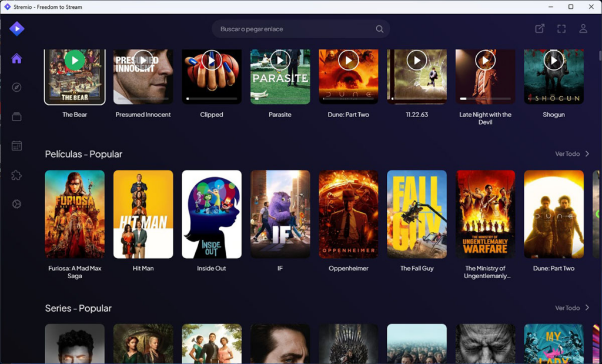Open the Home board in sidebar
The height and width of the screenshot is (364, 602).
[x=16, y=59]
